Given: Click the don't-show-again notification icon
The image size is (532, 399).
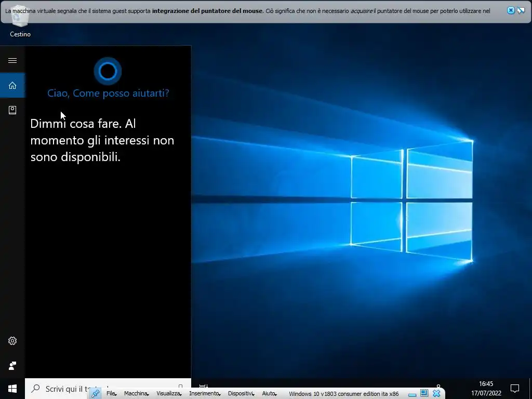Looking at the screenshot, I should click(x=521, y=10).
